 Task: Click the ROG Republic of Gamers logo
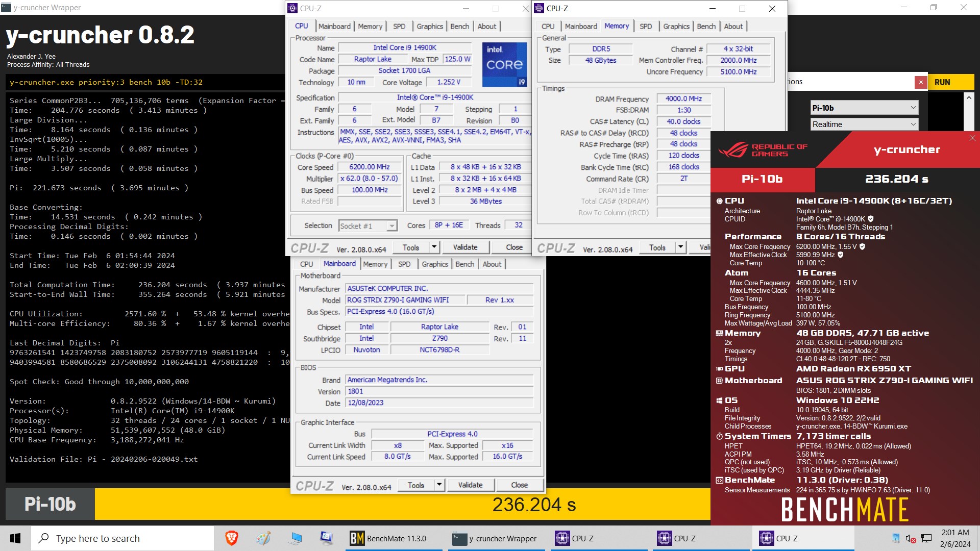[x=763, y=150]
